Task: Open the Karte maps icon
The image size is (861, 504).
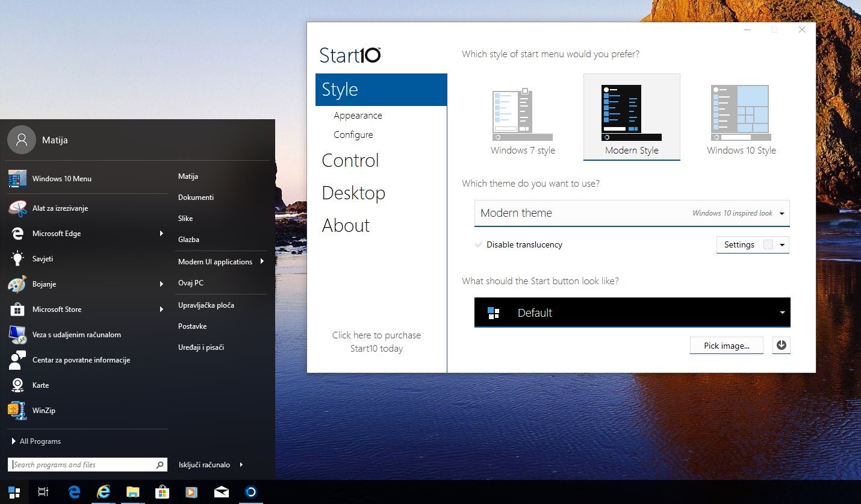Action: (x=17, y=385)
